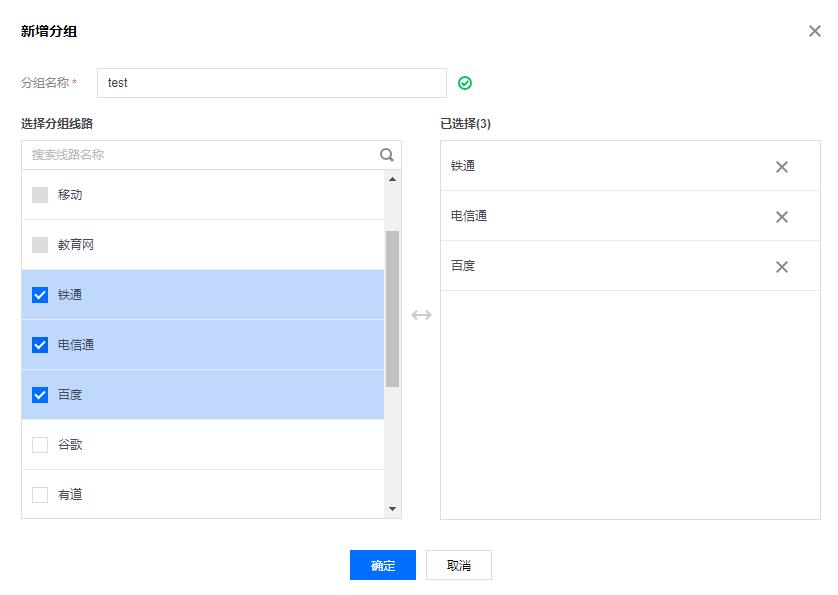Check the 有道 checkbox
This screenshot has height=595, width=838.
click(x=40, y=494)
